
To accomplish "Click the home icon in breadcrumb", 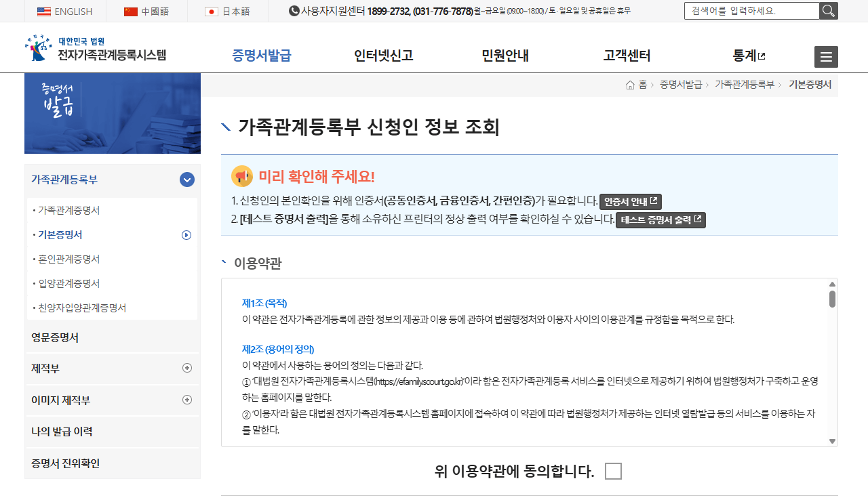I will (630, 85).
